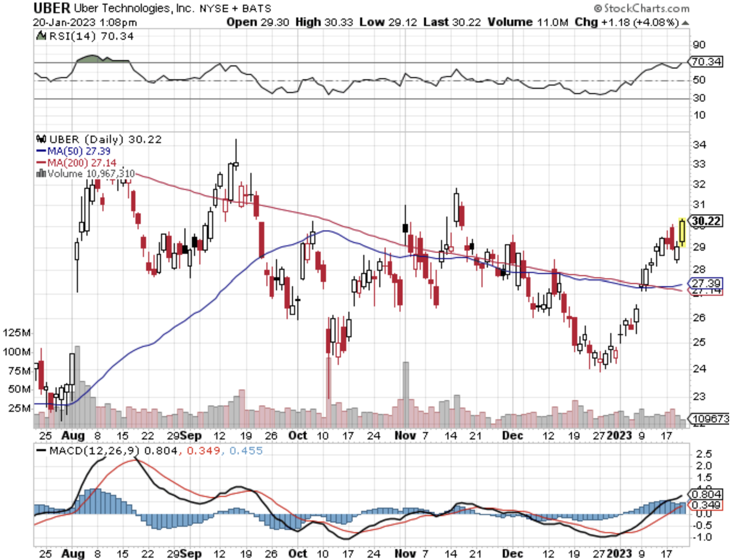Click the black MACD line legend marker
Image resolution: width=731 pixels, height=560 pixels.
coord(42,451)
